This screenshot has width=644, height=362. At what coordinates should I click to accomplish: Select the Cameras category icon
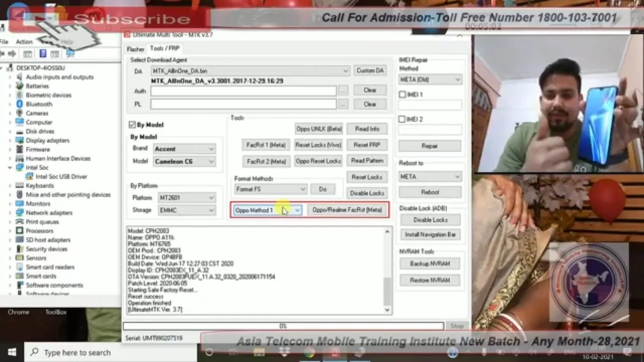(x=19, y=113)
